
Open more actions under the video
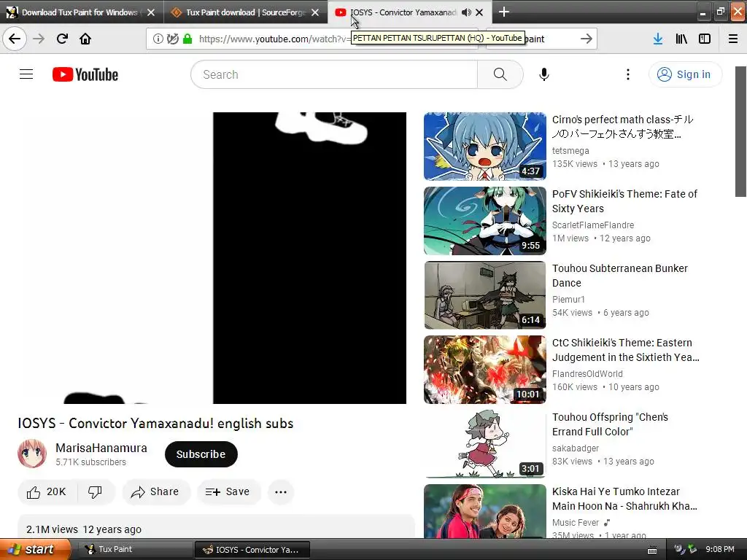click(x=281, y=492)
